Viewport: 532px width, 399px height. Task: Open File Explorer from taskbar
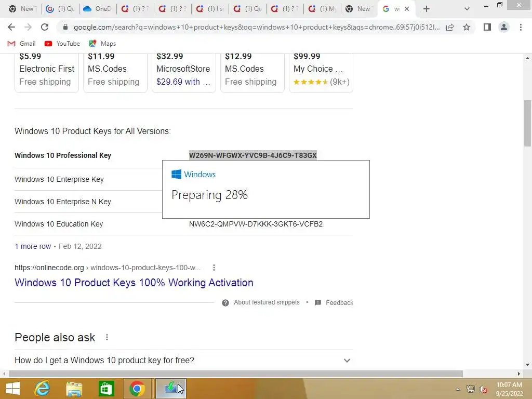(74, 389)
